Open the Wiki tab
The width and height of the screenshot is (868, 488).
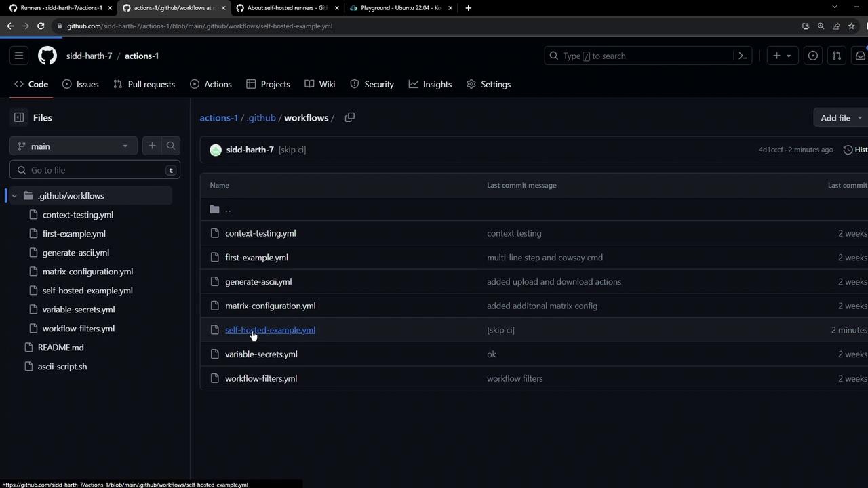tap(320, 84)
